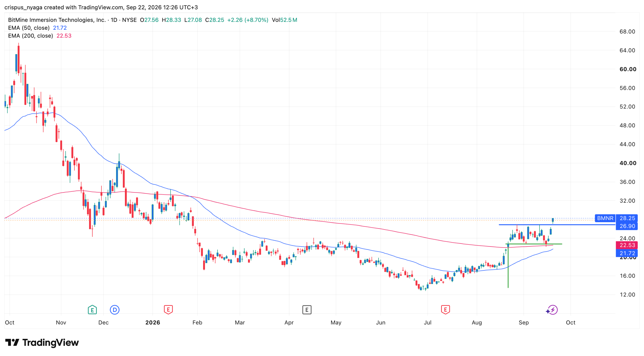Viewport: 644px width, 356px height.
Task: Click the 52.00 price axis label
Action: point(627,107)
